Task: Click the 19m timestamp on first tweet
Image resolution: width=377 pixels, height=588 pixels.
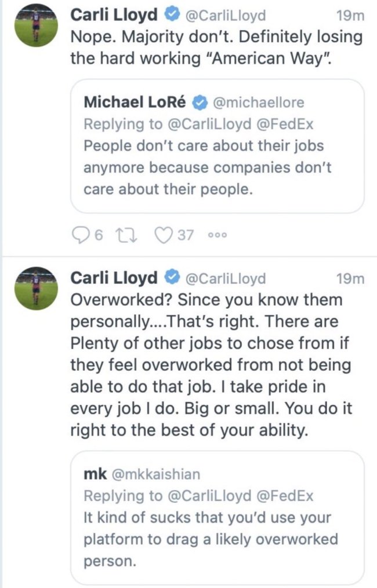Action: tap(350, 16)
